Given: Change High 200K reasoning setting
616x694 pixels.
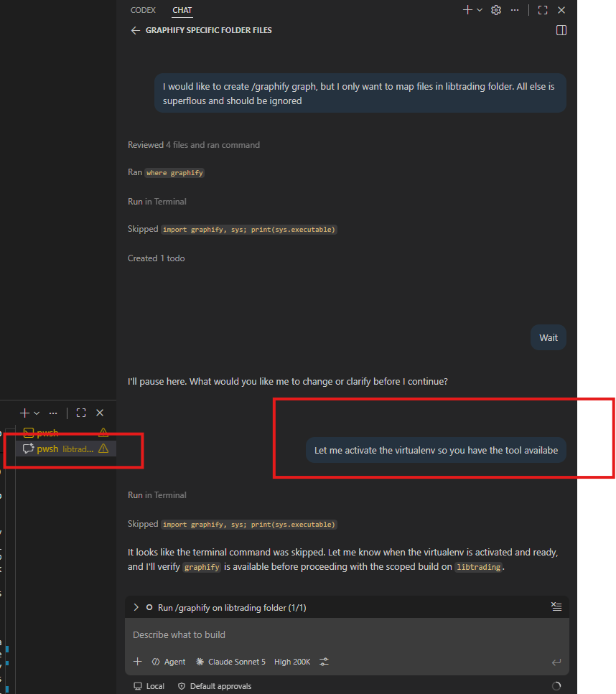Looking at the screenshot, I should (x=291, y=662).
